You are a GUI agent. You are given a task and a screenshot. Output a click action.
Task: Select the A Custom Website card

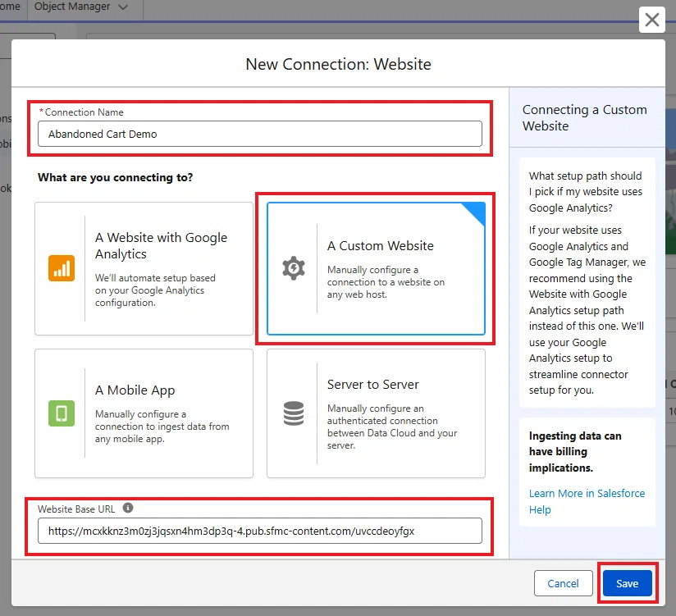376,268
